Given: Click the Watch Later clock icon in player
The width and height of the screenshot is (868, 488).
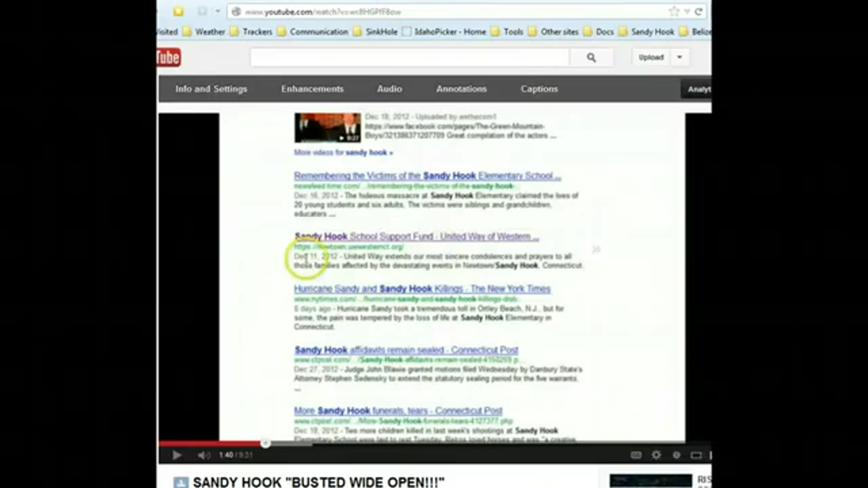Looking at the screenshot, I should pyautogui.click(x=676, y=455).
